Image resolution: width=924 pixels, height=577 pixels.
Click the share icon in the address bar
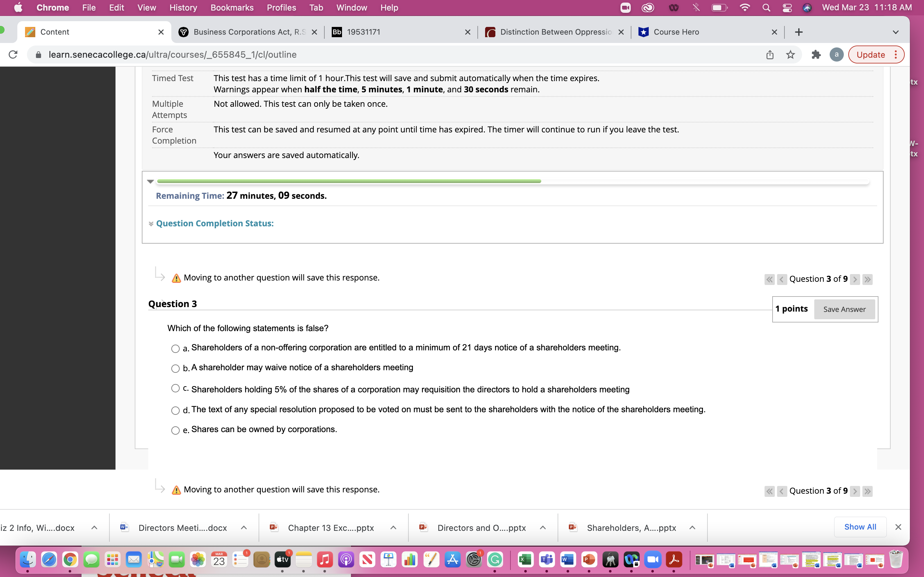pyautogui.click(x=769, y=54)
